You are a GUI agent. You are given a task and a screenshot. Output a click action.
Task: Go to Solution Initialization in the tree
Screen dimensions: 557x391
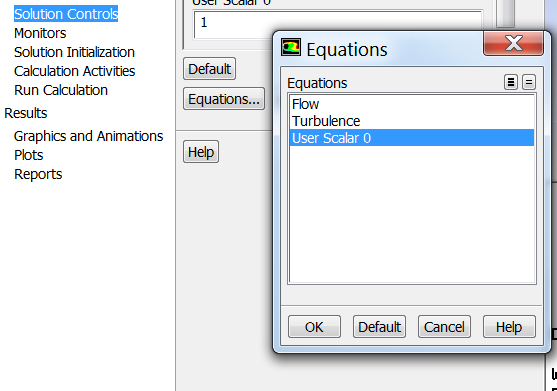pos(74,52)
